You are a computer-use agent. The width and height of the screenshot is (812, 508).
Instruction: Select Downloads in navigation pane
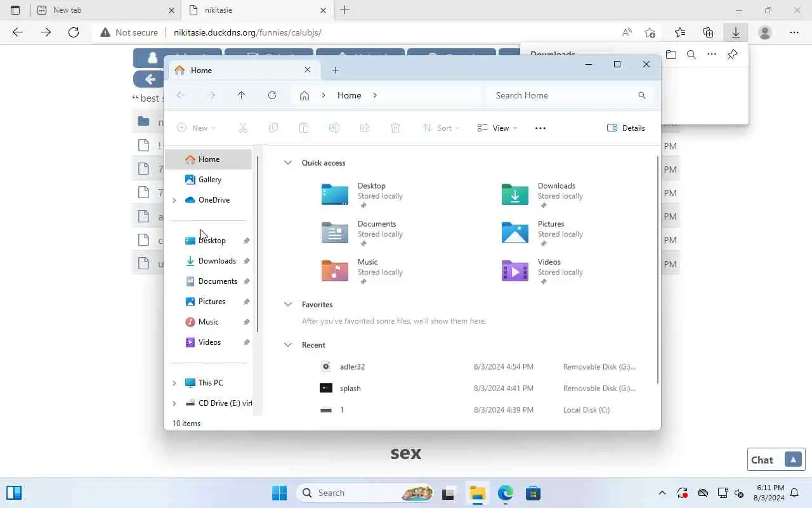[x=209, y=261]
